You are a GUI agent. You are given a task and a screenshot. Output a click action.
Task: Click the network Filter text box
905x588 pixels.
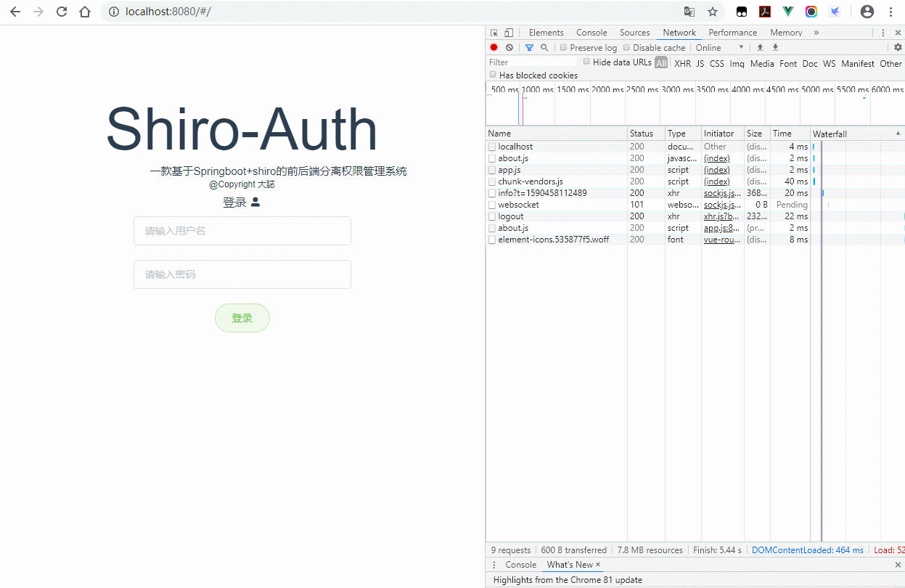click(533, 62)
